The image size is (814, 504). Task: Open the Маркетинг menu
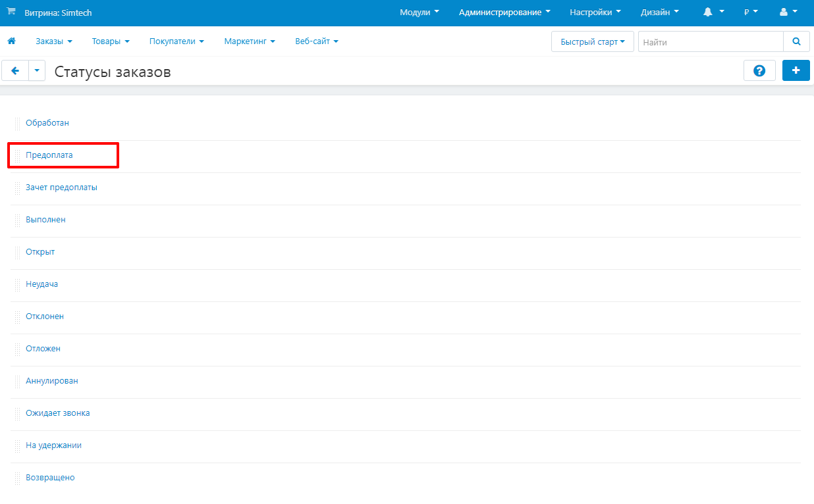tap(250, 41)
